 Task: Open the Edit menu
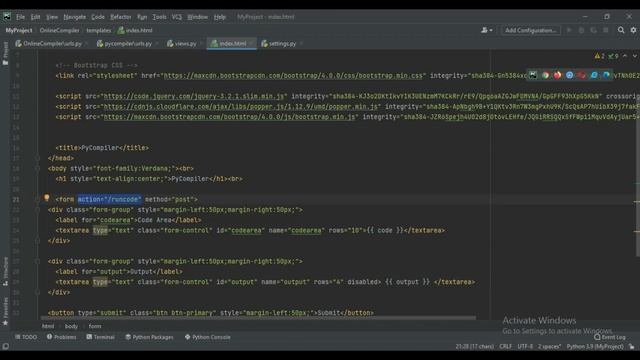[x=36, y=17]
